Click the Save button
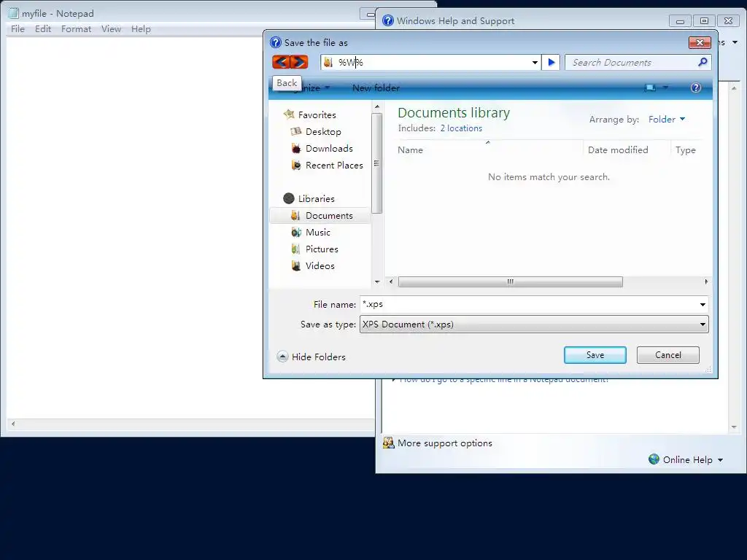The width and height of the screenshot is (747, 560). point(595,355)
